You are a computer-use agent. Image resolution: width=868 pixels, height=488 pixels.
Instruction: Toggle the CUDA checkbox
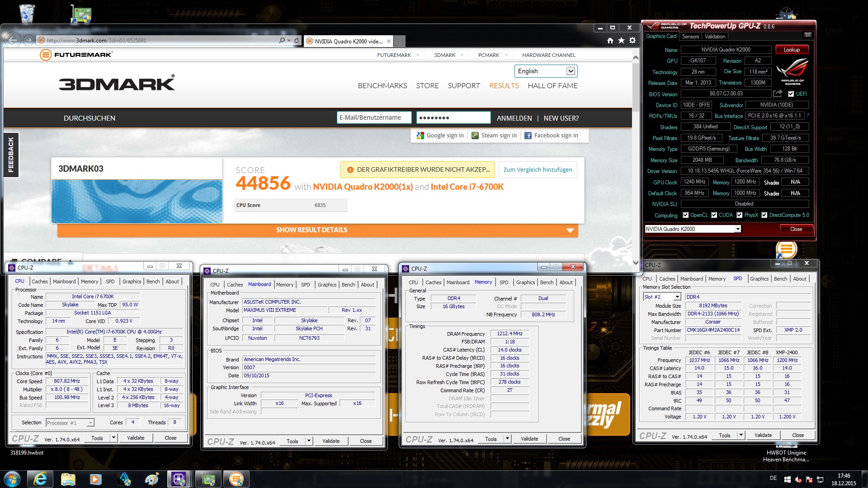[714, 215]
